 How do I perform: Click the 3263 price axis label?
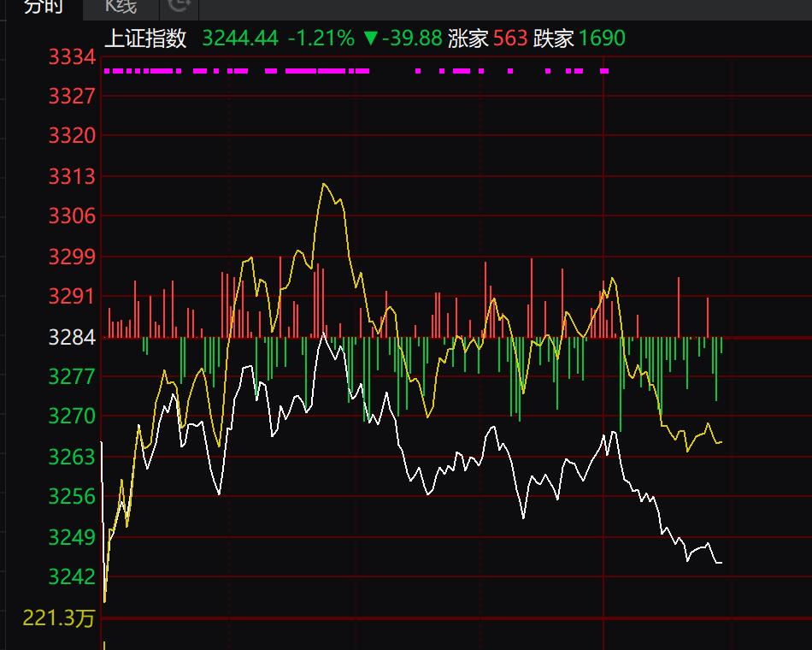pyautogui.click(x=72, y=457)
